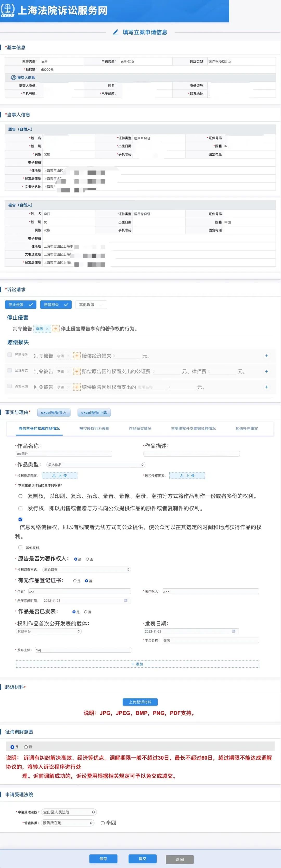Toggle the 赔偿损失 claim button
281x868 pixels.
pyautogui.click(x=56, y=305)
